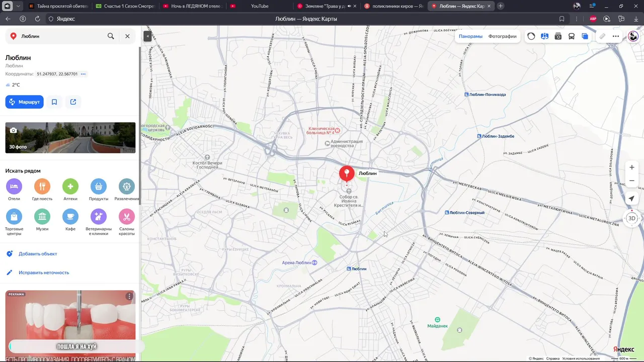Zoom in the map with plus
The width and height of the screenshot is (644, 362).
632,167
